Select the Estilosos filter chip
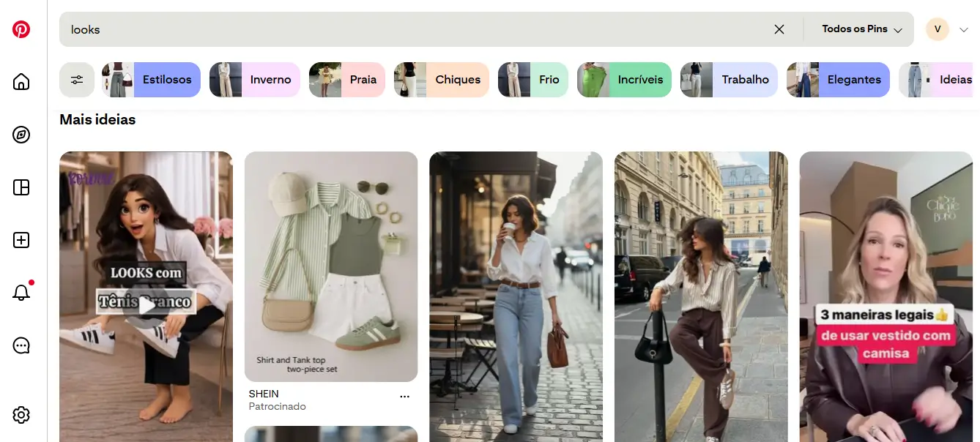This screenshot has width=980, height=442. (x=151, y=80)
